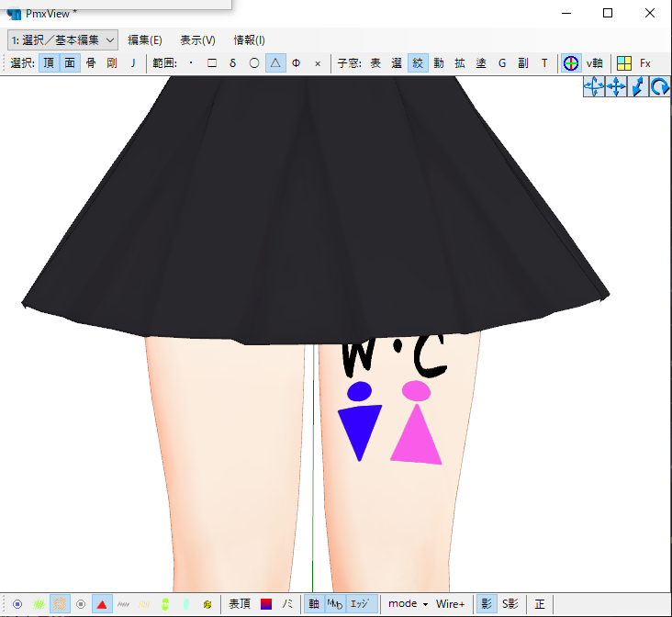
Task: Open the mode dropdown
Action: tap(408, 604)
